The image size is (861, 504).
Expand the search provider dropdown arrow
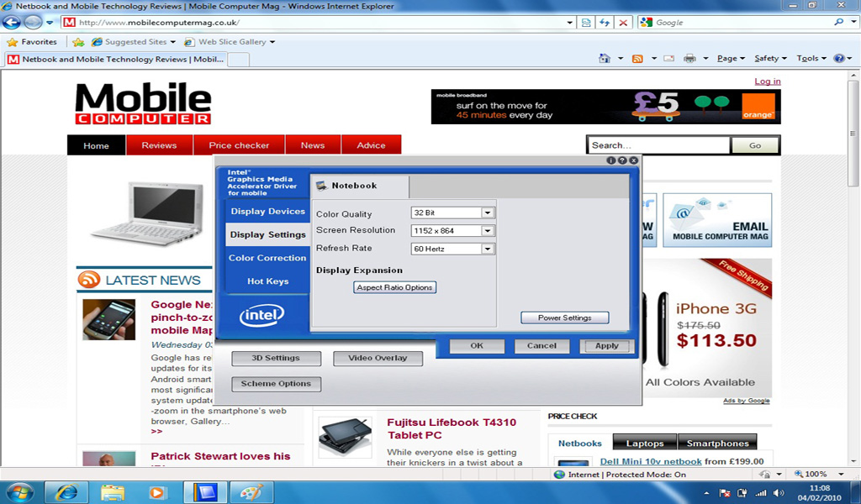pos(853,22)
